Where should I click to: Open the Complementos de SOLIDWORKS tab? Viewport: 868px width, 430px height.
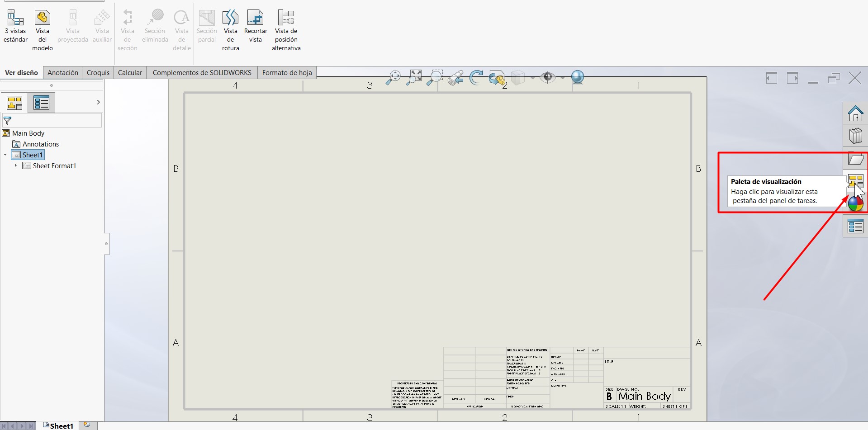click(x=202, y=72)
